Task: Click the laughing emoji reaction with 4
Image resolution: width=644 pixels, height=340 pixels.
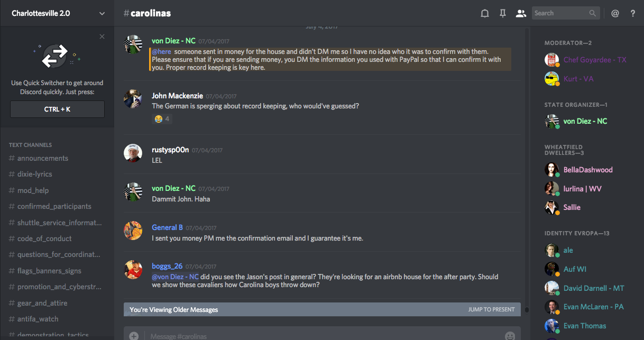Action: 162,119
